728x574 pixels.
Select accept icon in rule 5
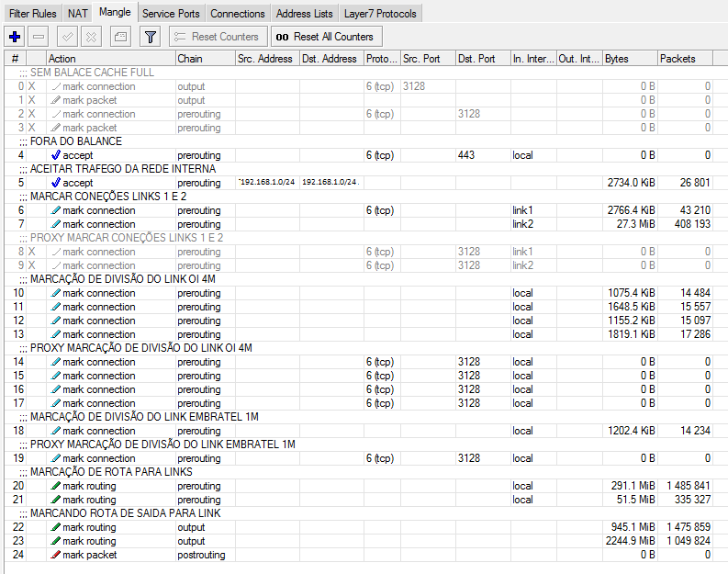pos(56,183)
